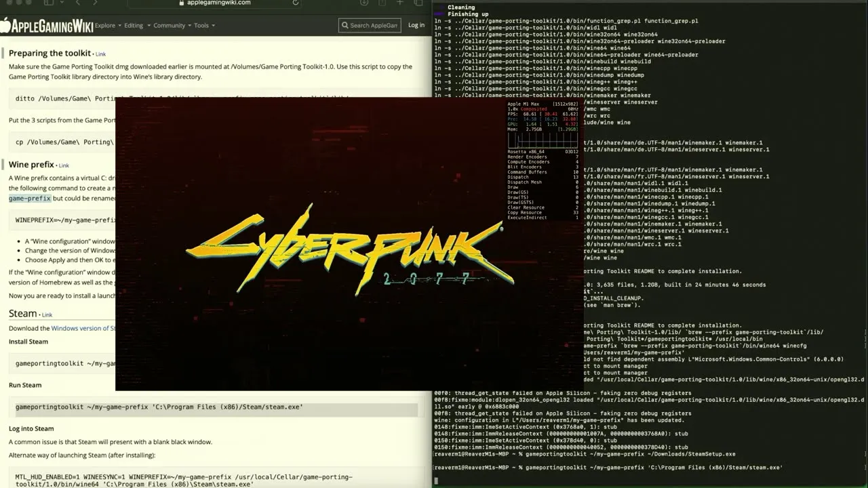Click the Safari share icon
Image resolution: width=868 pixels, height=488 pixels.
click(x=382, y=3)
